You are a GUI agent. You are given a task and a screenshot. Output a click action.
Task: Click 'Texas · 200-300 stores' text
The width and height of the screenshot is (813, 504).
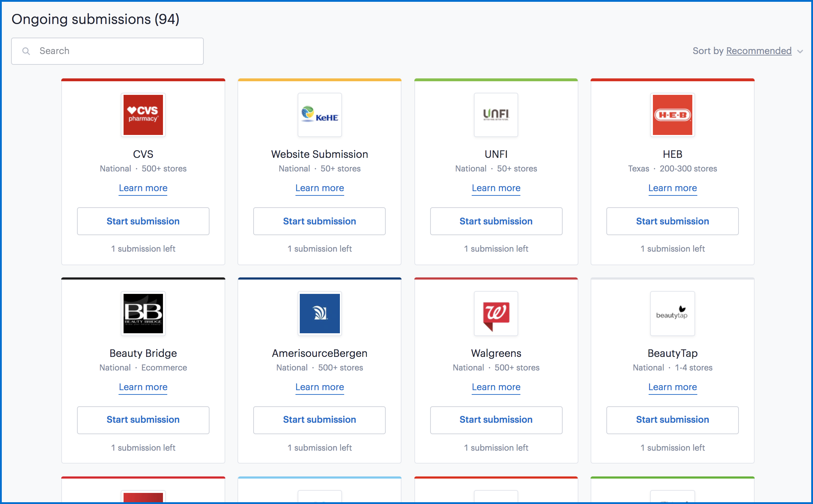[x=673, y=169]
